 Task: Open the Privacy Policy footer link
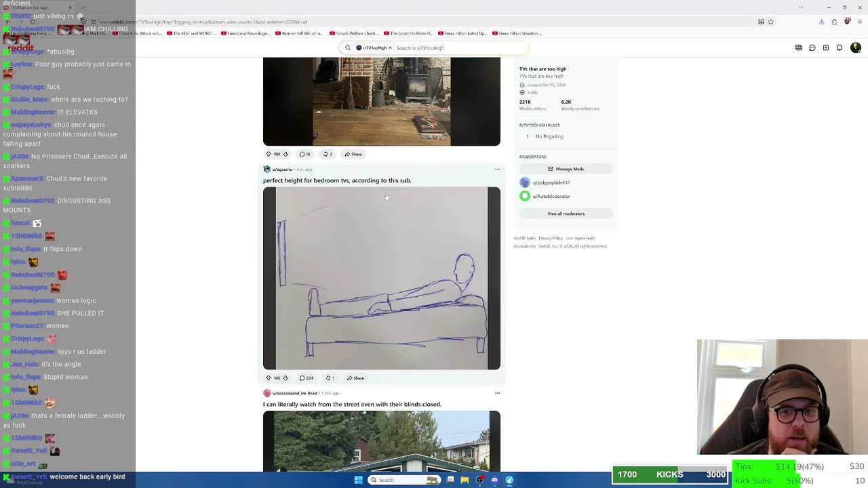[x=551, y=238]
